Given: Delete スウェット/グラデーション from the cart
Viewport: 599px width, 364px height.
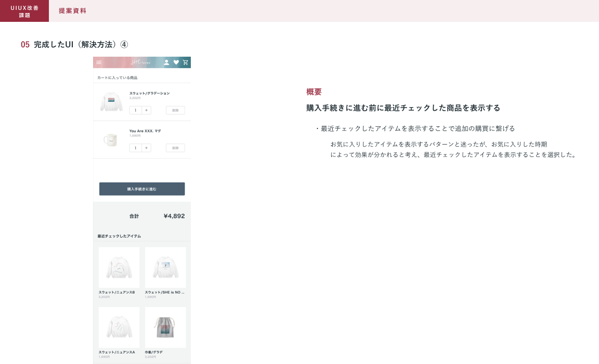Looking at the screenshot, I should click(x=175, y=110).
